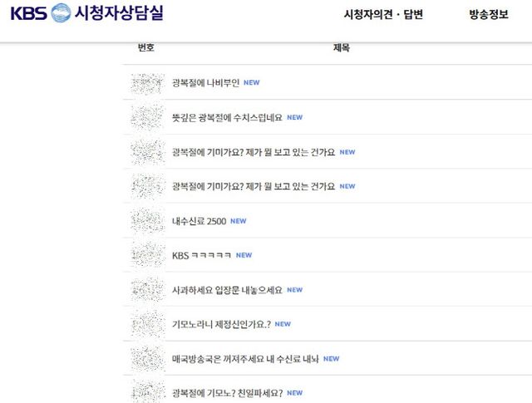The image size is (532, 403).
Task: Open the post KBS ㅋㅋㅋㅋㅋ
Action: 201,255
